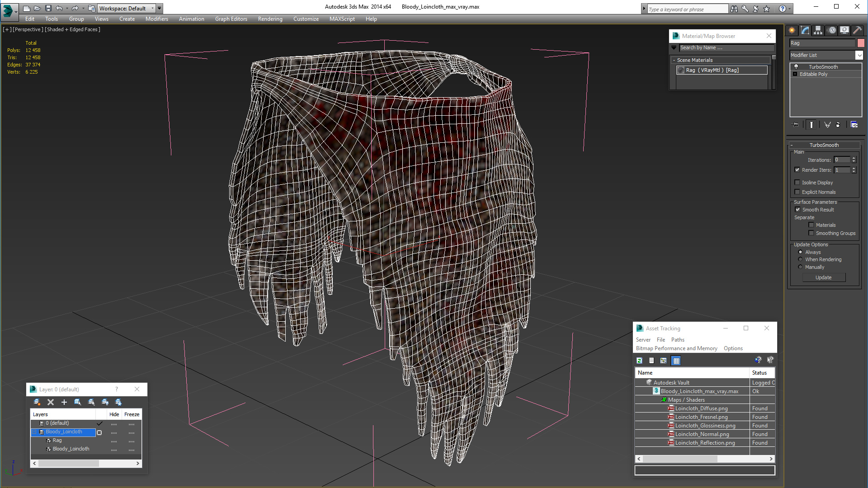Switch Asset Tracking to table view
This screenshot has height=488, width=868.
pyautogui.click(x=676, y=361)
